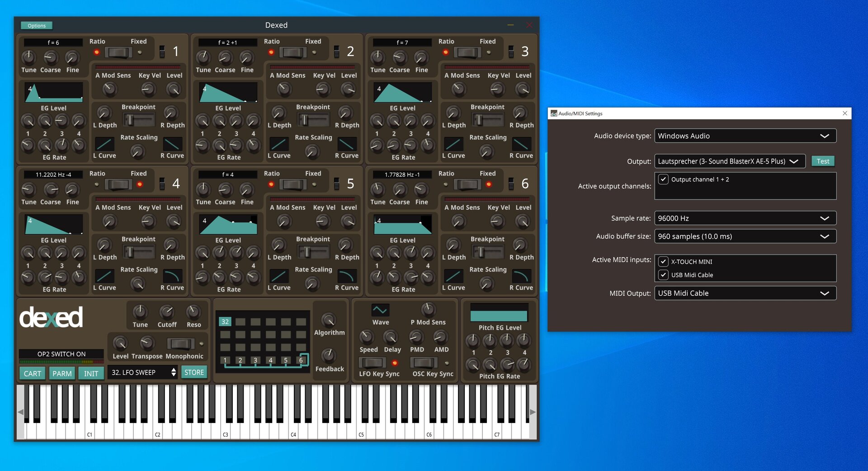The height and width of the screenshot is (471, 868).
Task: Open the Options menu in Dexed
Action: (x=37, y=26)
